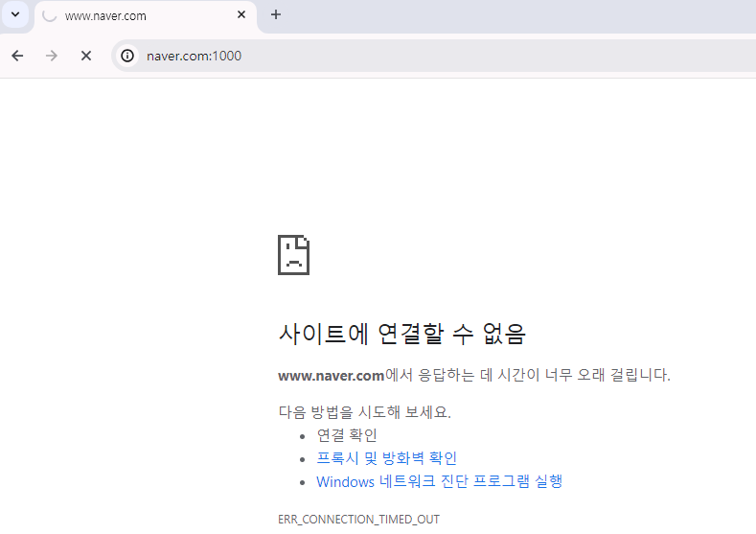Click the 연결 확인 list item
The image size is (756, 534).
click(x=347, y=435)
